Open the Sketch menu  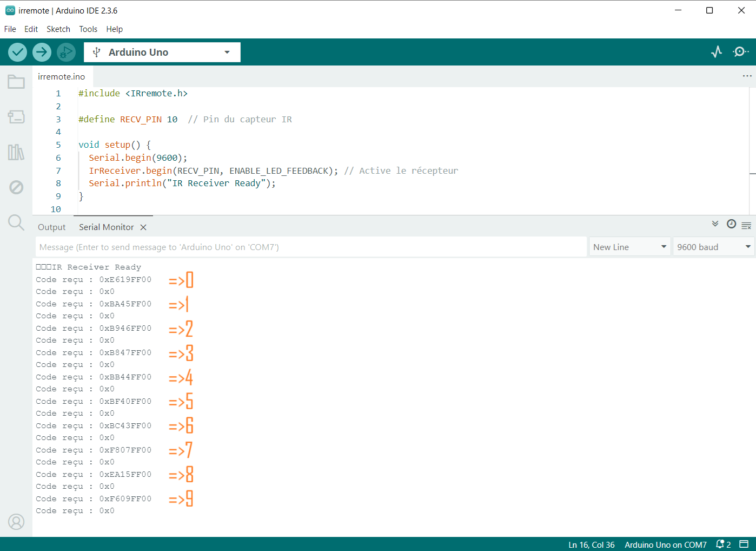pyautogui.click(x=58, y=29)
